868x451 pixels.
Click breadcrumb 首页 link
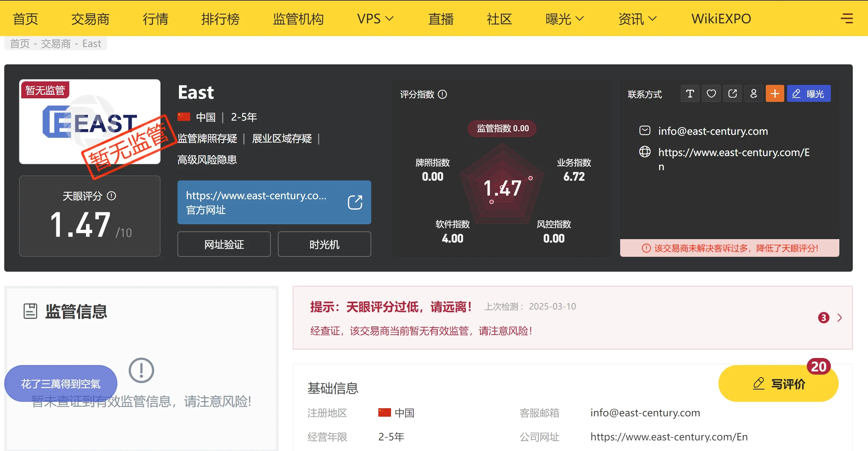click(x=20, y=44)
